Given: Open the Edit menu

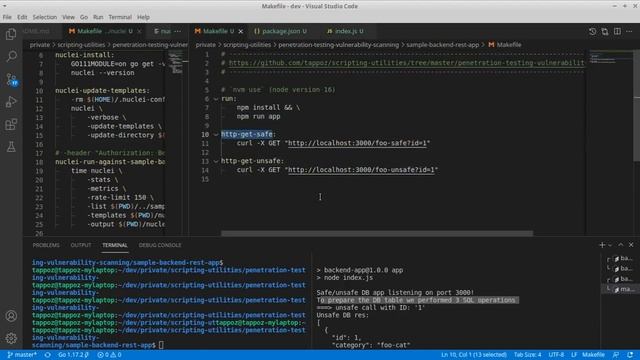Looking at the screenshot, I should 22,17.
